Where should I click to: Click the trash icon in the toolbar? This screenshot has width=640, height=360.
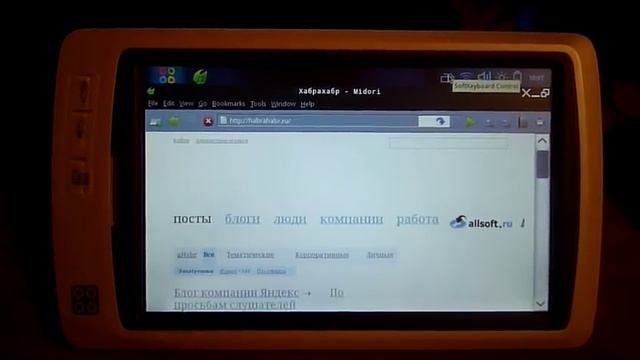coord(523,122)
